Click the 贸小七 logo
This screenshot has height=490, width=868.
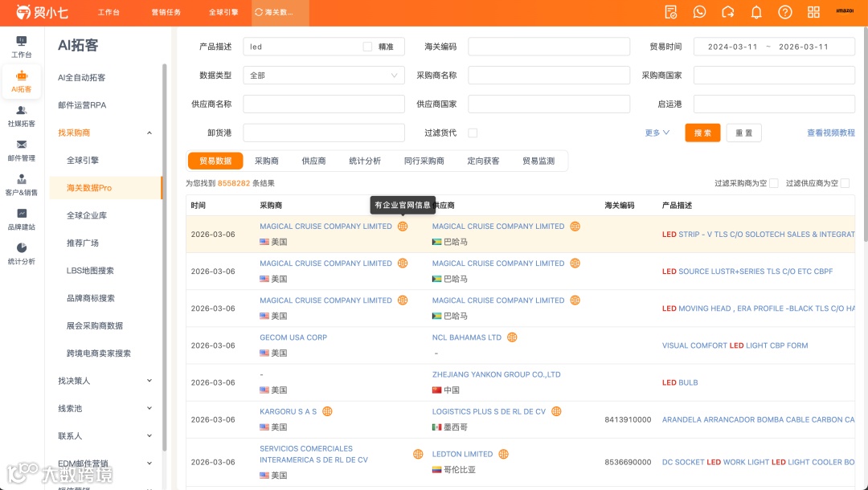click(42, 12)
